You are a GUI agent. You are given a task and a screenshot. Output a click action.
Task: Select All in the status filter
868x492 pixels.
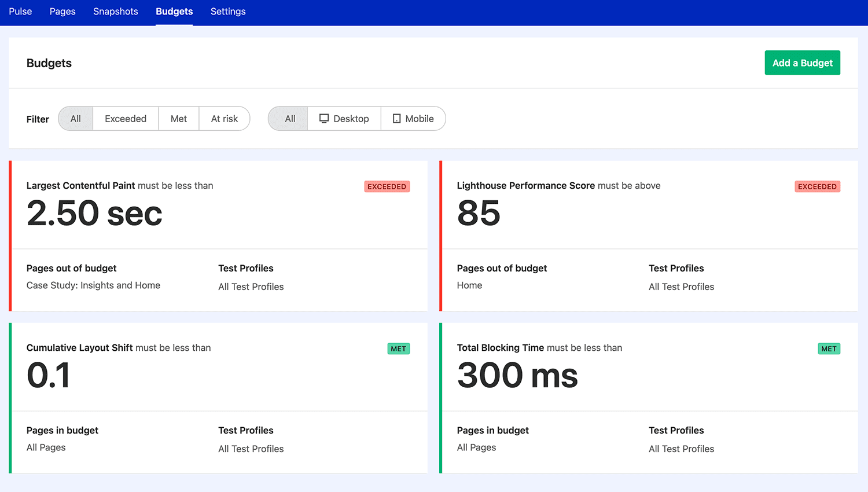coord(75,118)
